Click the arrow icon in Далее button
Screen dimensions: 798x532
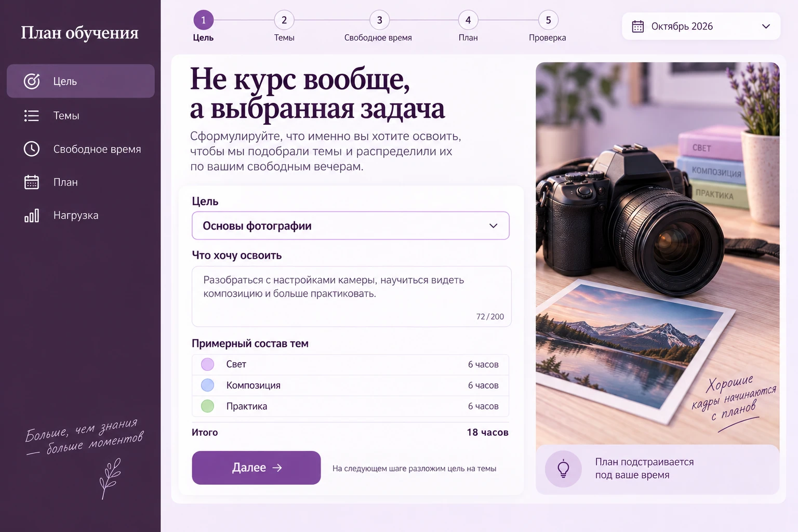(277, 468)
